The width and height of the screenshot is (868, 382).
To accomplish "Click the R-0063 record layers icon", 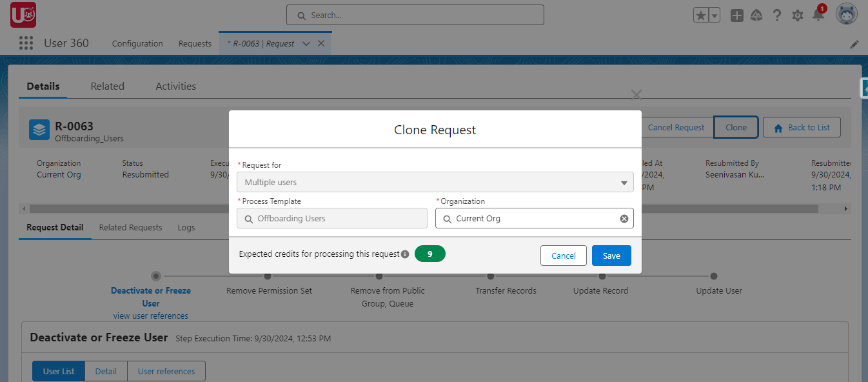I will 39,130.
